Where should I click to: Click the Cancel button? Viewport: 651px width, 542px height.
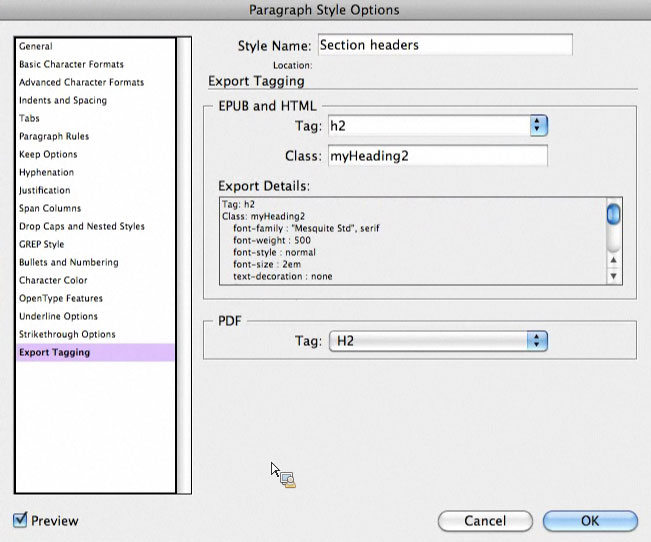485,521
